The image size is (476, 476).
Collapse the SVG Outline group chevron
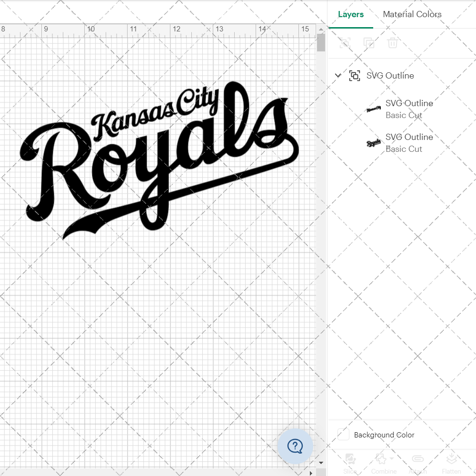pos(337,75)
